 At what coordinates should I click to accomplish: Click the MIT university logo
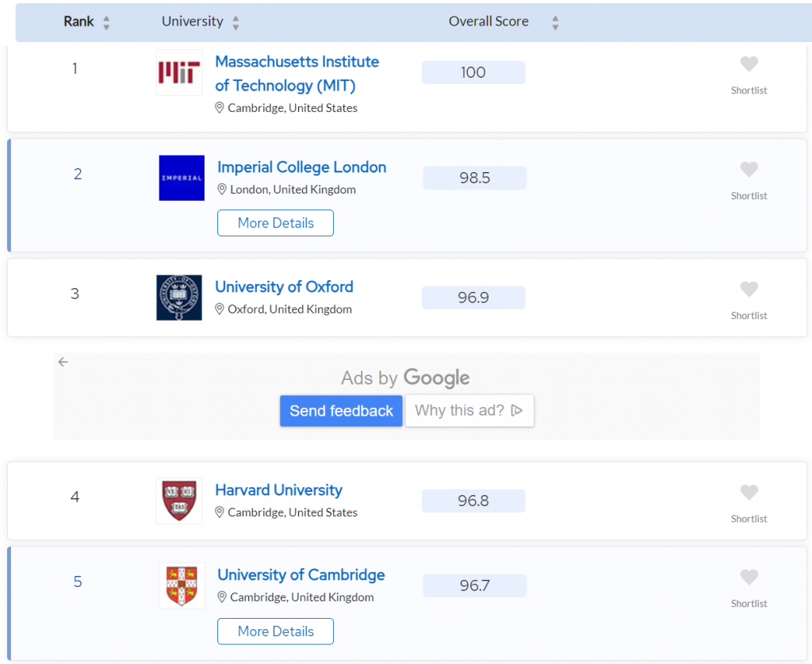[178, 71]
